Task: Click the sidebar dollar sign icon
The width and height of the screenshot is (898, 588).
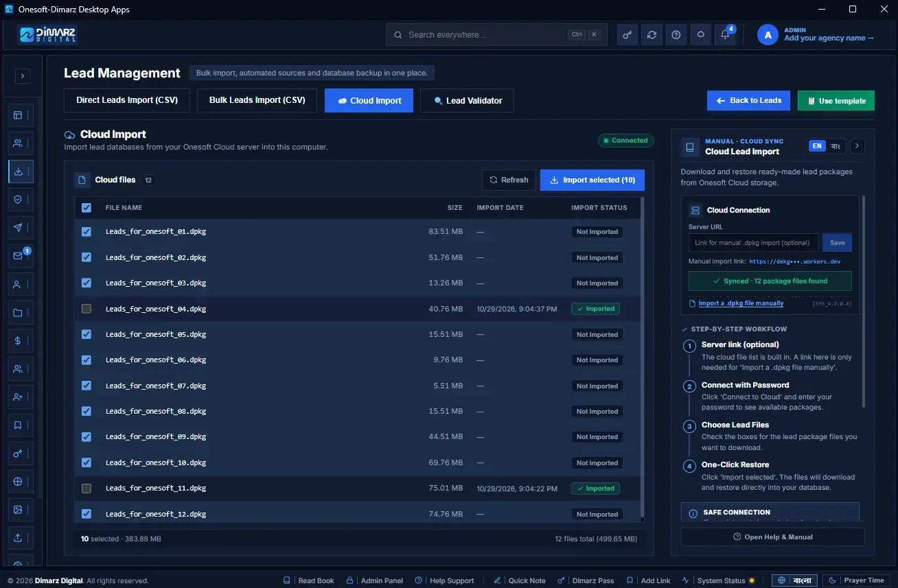Action: (x=18, y=340)
